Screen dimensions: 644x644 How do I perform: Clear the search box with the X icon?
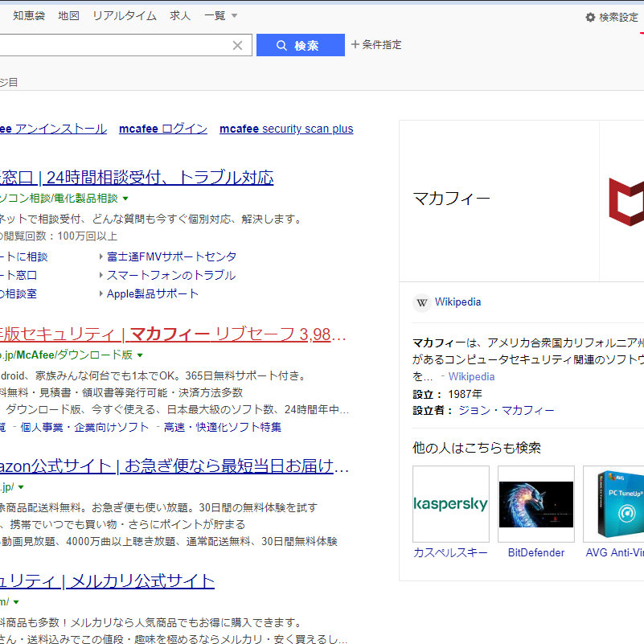point(237,44)
